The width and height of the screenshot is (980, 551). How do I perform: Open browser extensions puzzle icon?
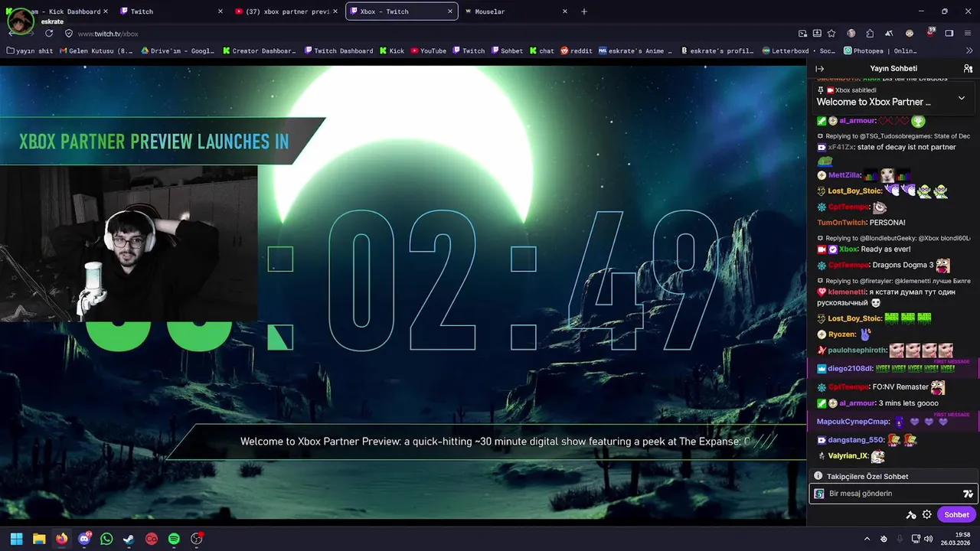[870, 34]
